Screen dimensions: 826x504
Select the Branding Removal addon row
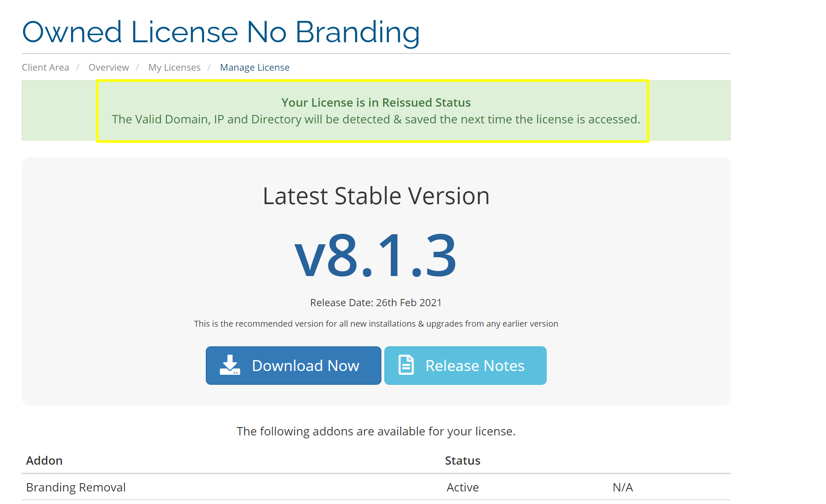[x=76, y=487]
